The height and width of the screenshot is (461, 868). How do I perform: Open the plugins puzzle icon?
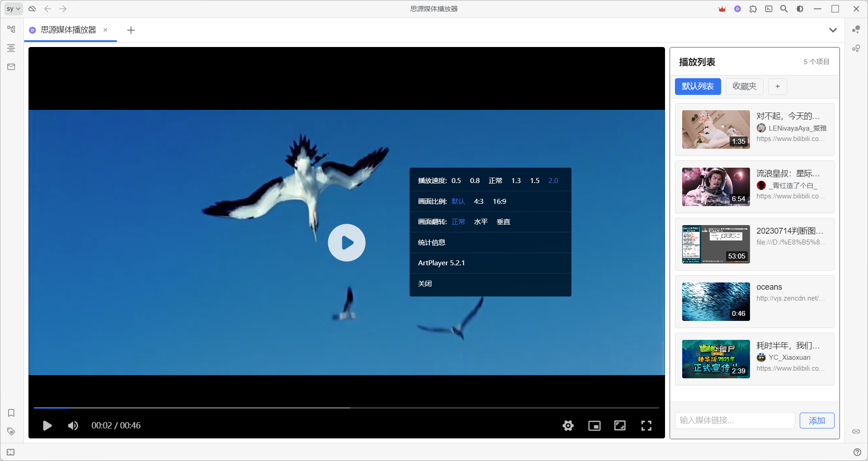[x=753, y=9]
